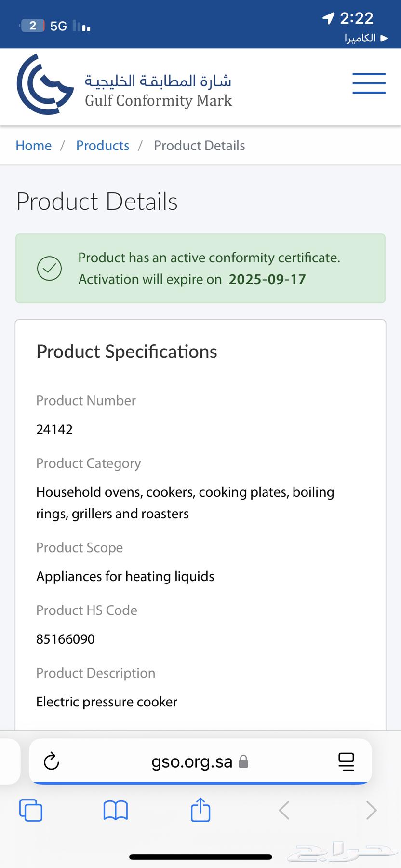
Task: Go back with left chevron
Action: tap(284, 810)
